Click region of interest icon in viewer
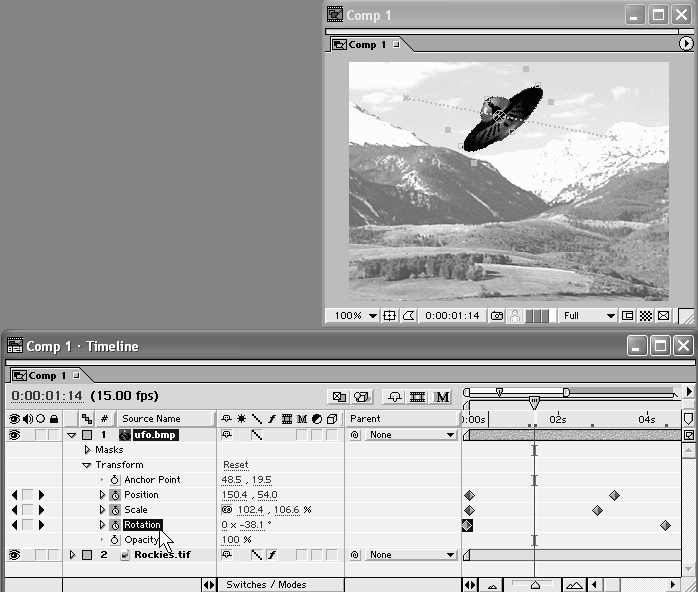Image resolution: width=698 pixels, height=592 pixels. pos(627,316)
